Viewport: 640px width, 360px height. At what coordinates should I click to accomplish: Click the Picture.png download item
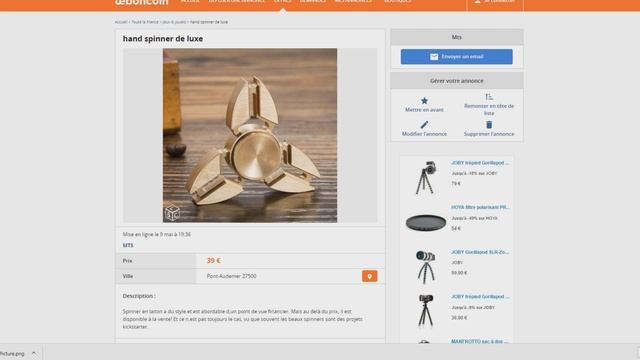(12, 353)
